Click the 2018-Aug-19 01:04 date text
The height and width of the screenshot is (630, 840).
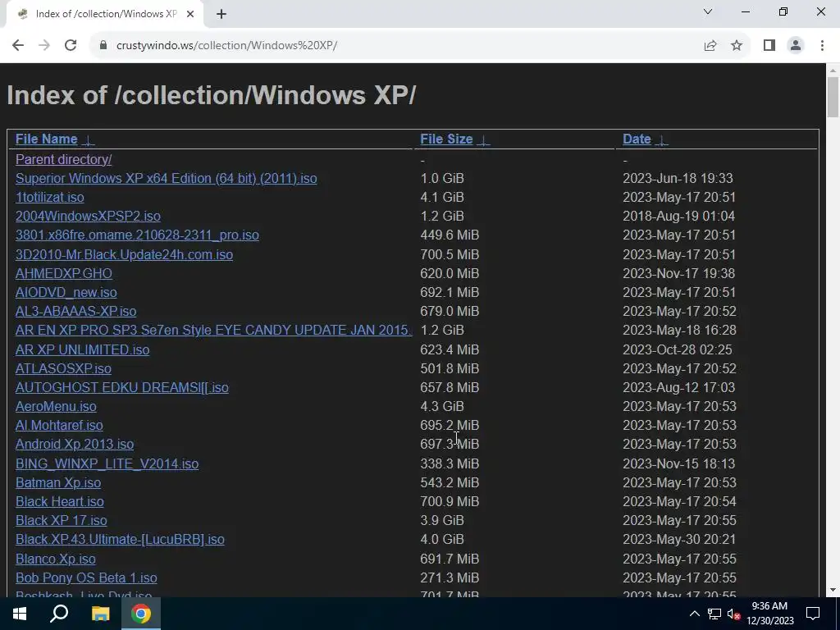678,216
